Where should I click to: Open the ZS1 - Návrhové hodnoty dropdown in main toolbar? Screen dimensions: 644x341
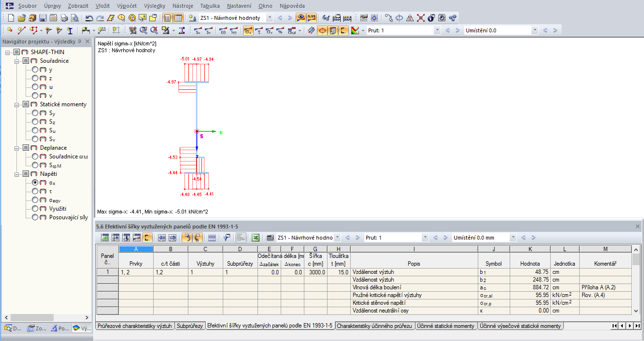point(269,18)
